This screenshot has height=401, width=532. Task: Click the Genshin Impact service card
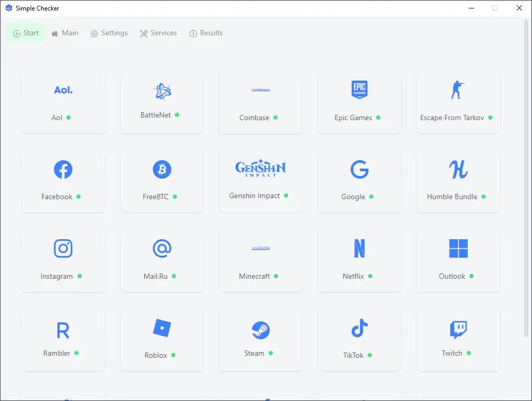[261, 182]
